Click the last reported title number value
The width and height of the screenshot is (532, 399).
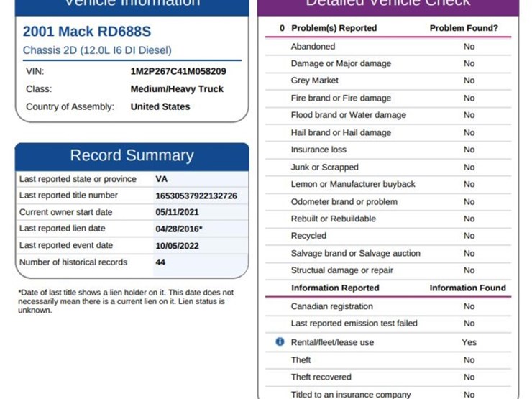pyautogui.click(x=196, y=196)
